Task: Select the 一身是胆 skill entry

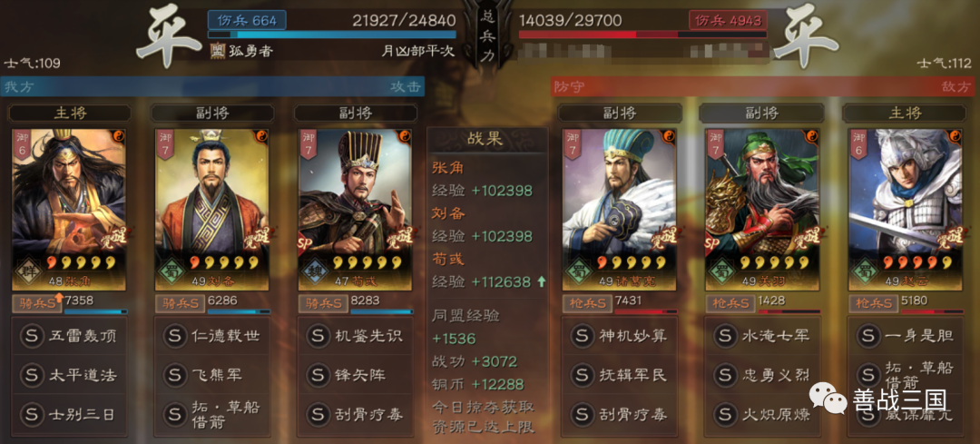Action: 905,336
